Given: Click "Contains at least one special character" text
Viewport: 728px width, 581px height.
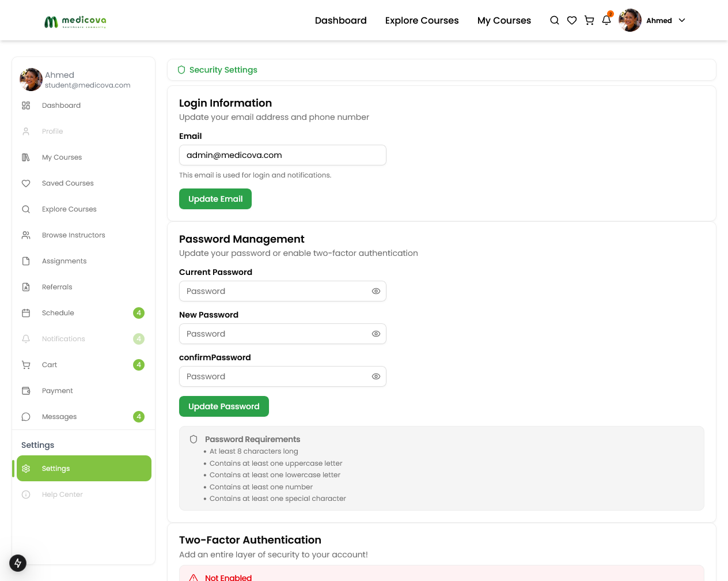Looking at the screenshot, I should point(278,499).
